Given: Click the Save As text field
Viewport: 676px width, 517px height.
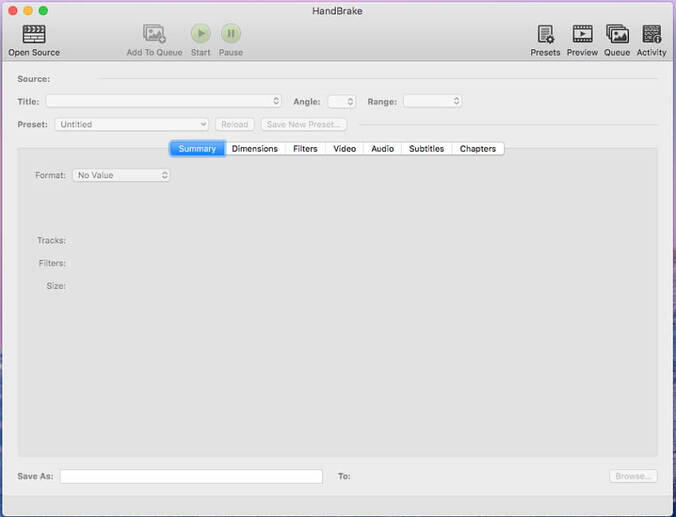Looking at the screenshot, I should click(x=191, y=476).
